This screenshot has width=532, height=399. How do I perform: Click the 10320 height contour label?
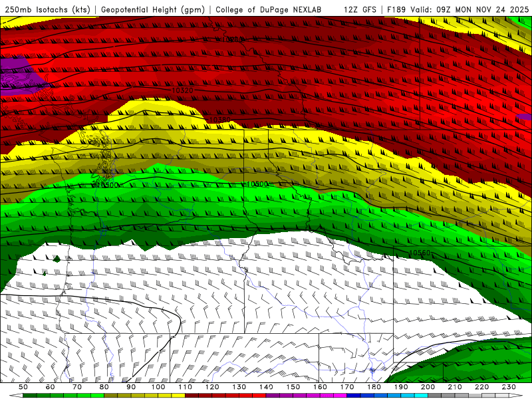pos(182,90)
